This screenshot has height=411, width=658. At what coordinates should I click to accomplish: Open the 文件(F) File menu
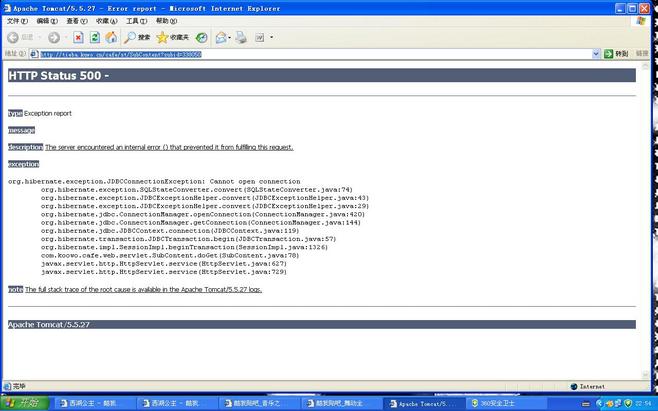pyautogui.click(x=17, y=21)
